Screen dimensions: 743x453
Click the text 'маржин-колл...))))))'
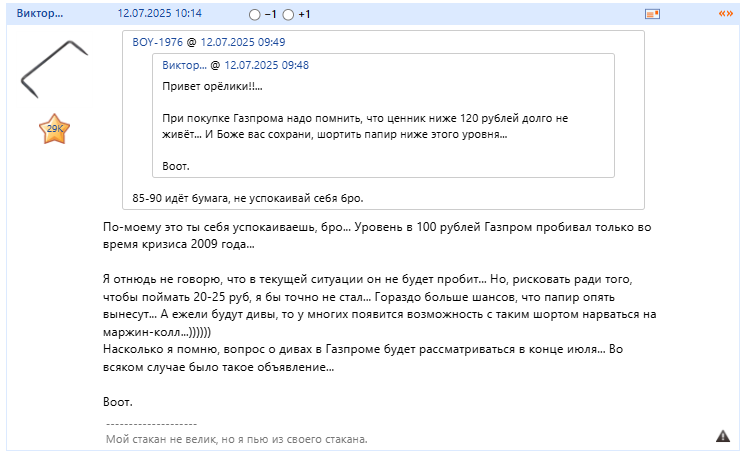157,332
